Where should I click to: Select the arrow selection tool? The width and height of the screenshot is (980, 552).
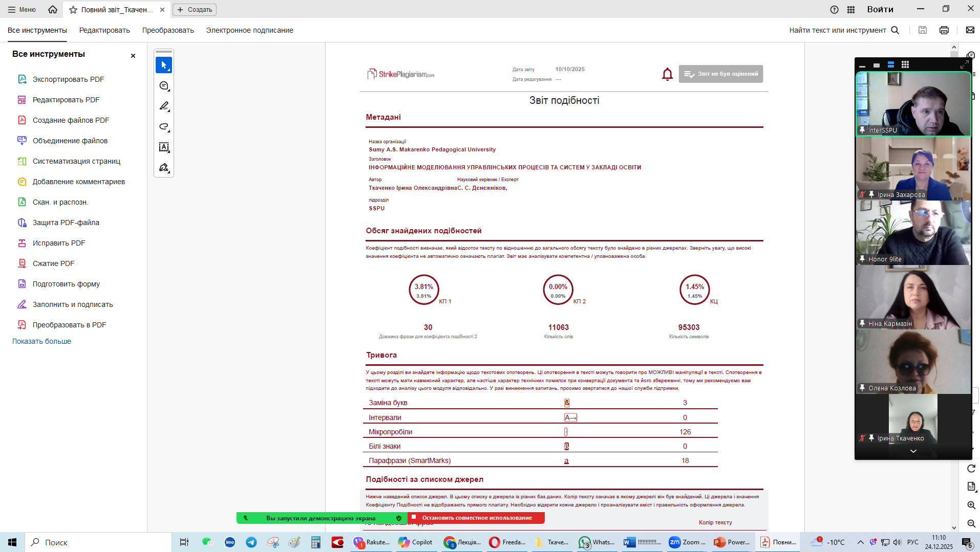pyautogui.click(x=164, y=65)
